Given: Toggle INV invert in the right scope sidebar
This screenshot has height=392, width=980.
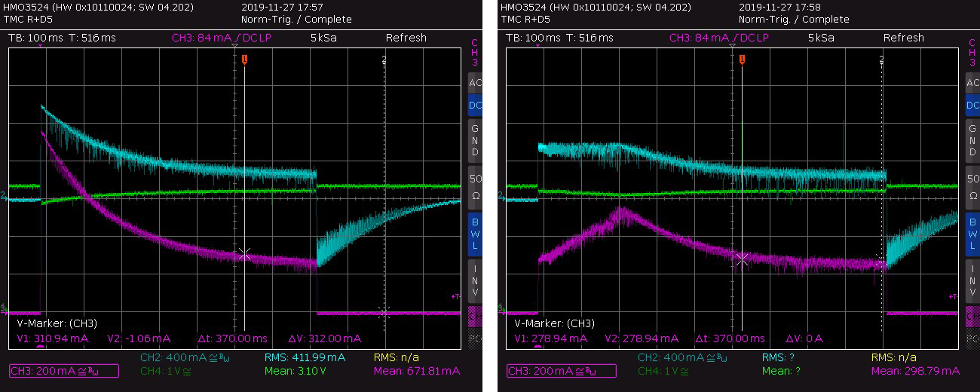Looking at the screenshot, I should 972,280.
